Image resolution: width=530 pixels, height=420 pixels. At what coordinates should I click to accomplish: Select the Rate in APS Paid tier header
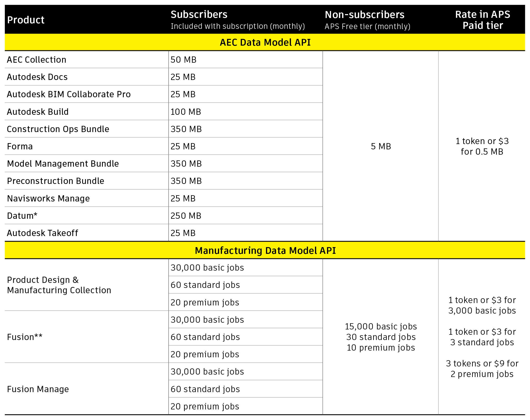483,20
